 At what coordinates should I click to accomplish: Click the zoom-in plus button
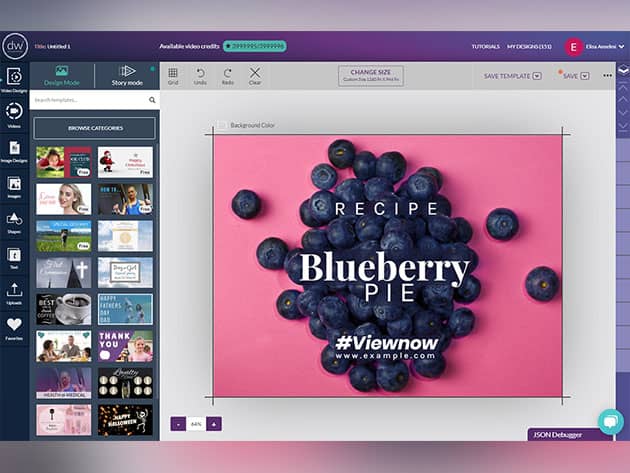(x=213, y=424)
